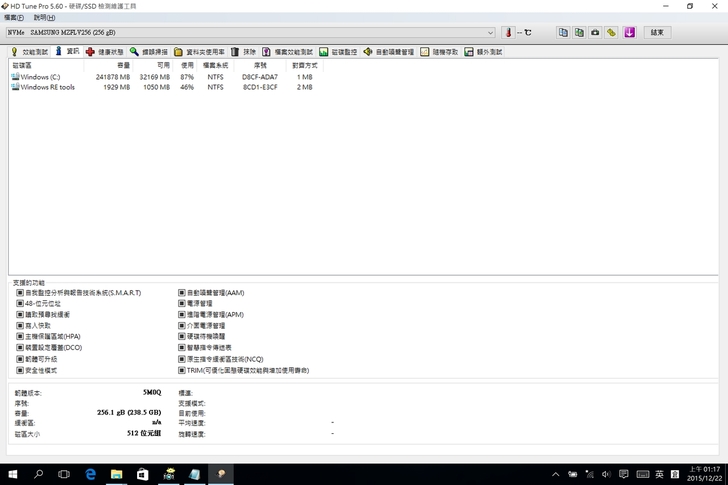Image resolution: width=728 pixels, height=485 pixels.
Task: Switch to the 健康狀態 tab
Action: point(105,51)
